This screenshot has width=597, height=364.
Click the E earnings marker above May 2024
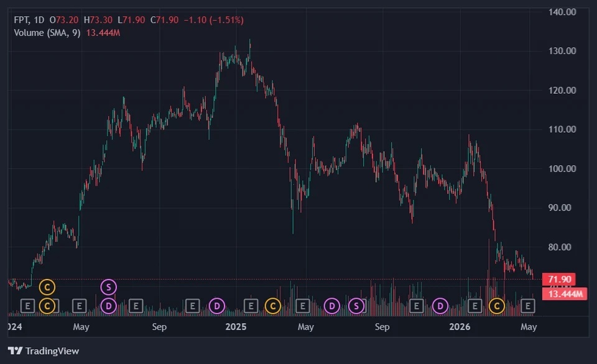[x=79, y=306]
